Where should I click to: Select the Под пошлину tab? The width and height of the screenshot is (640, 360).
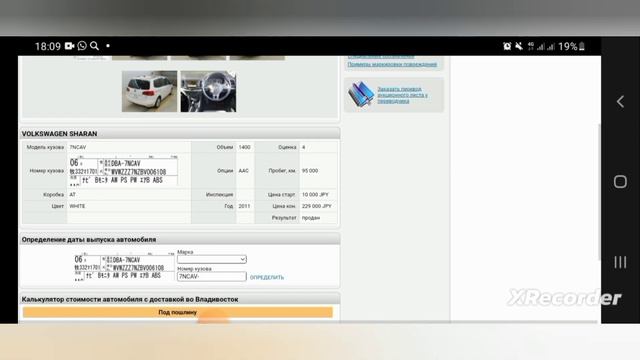click(x=178, y=312)
